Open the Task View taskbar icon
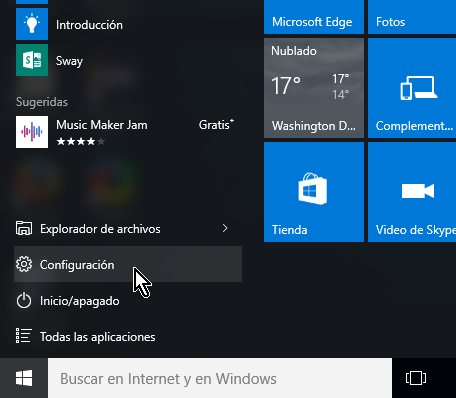Viewport: 456px width, 398px height. pyautogui.click(x=416, y=378)
